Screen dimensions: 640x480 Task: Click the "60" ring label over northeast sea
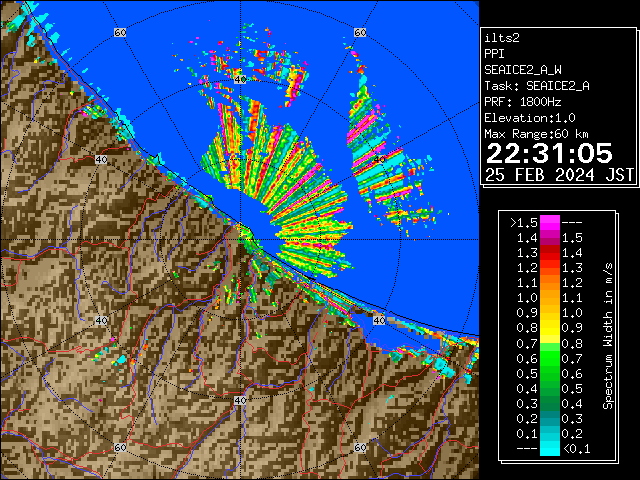(360, 32)
